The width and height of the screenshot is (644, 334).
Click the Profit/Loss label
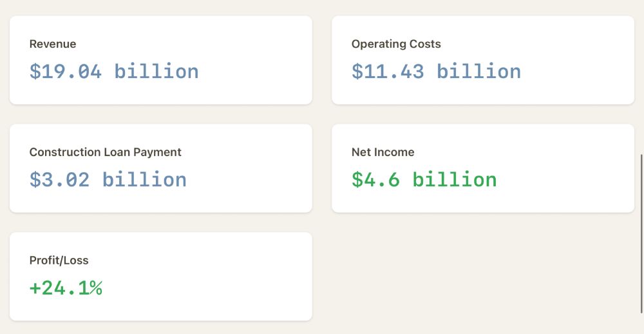click(59, 261)
